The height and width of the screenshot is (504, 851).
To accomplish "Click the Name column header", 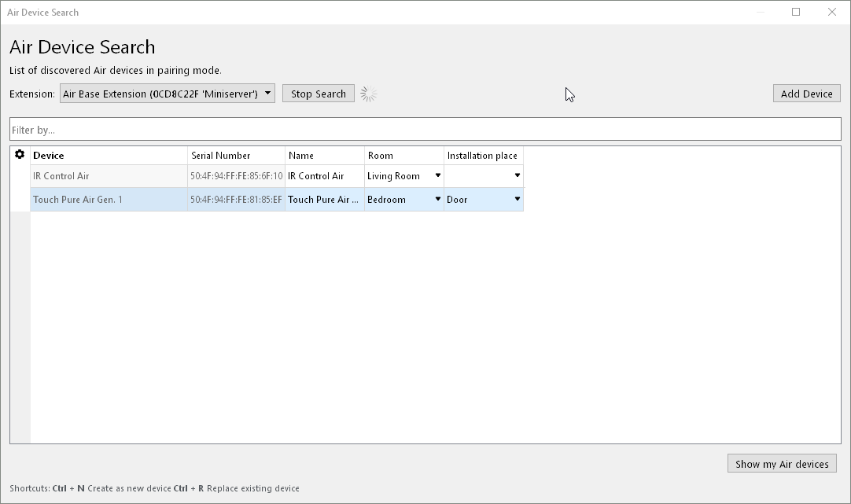I will pyautogui.click(x=325, y=155).
